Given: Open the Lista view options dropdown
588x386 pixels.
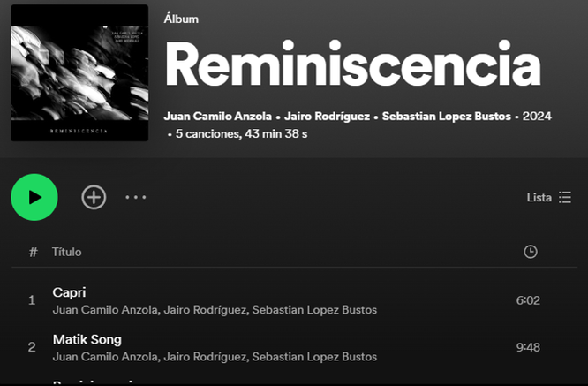Looking at the screenshot, I should coord(549,197).
